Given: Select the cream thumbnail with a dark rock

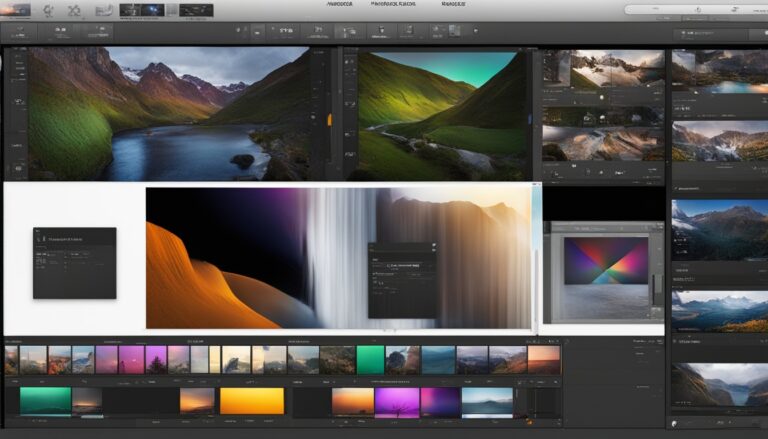Looking at the screenshot, I should coord(236,360).
